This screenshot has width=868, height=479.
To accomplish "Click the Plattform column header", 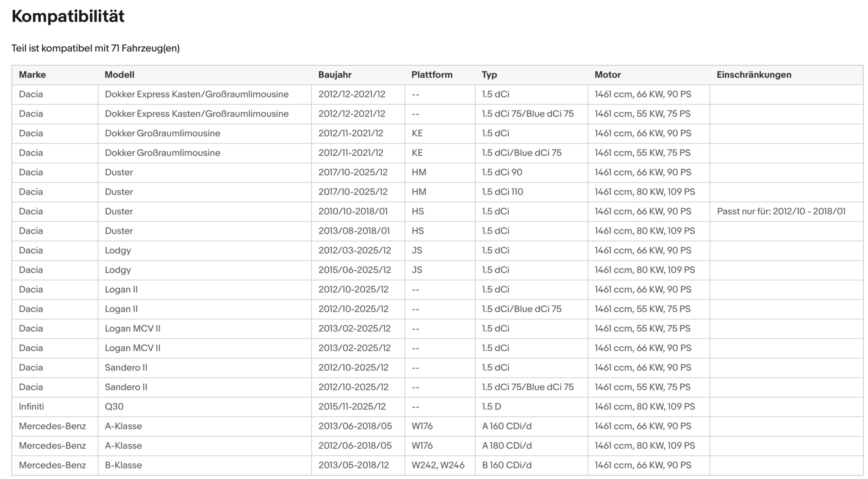I will [x=432, y=75].
